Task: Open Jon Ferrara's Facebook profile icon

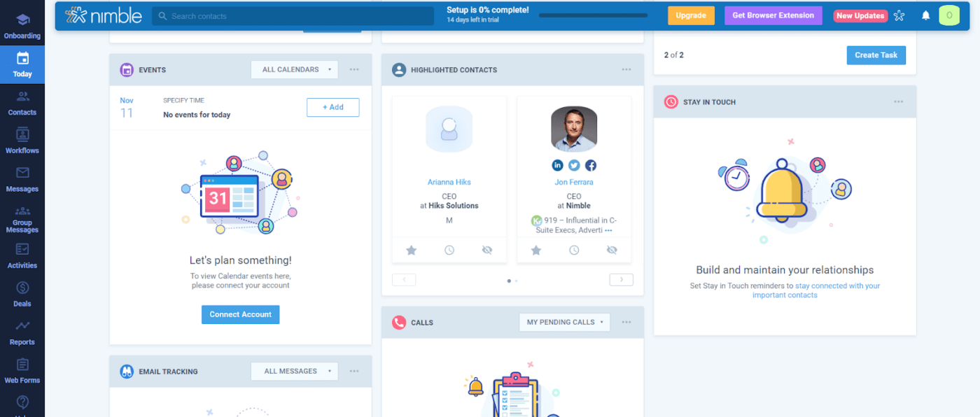Action: [591, 165]
